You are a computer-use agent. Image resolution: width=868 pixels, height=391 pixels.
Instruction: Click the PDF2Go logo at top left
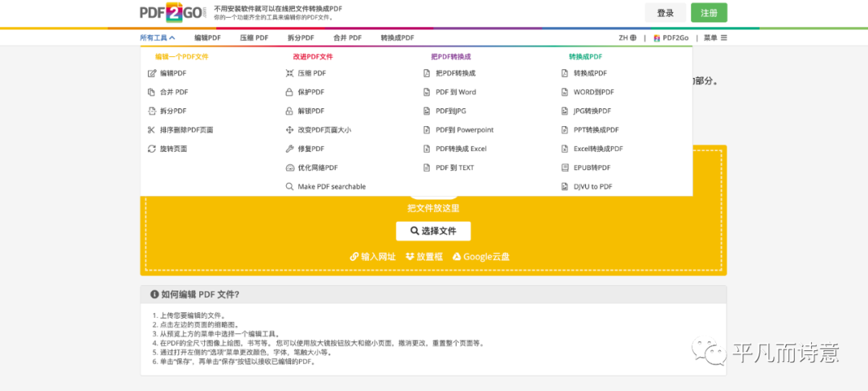(174, 12)
